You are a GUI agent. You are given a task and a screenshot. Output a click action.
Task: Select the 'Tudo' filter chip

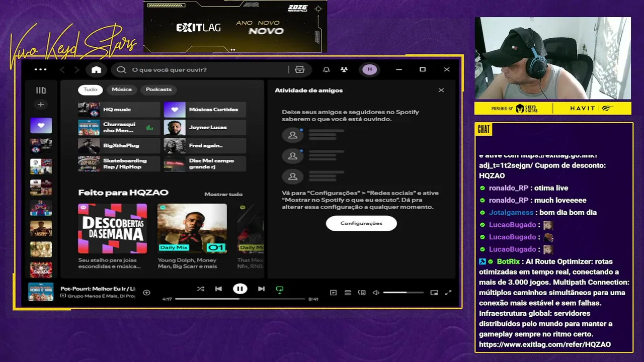tap(91, 89)
